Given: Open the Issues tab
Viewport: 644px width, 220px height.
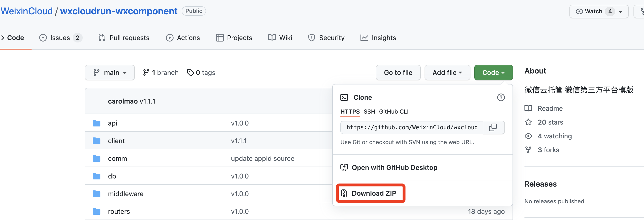Looking at the screenshot, I should click(x=61, y=38).
